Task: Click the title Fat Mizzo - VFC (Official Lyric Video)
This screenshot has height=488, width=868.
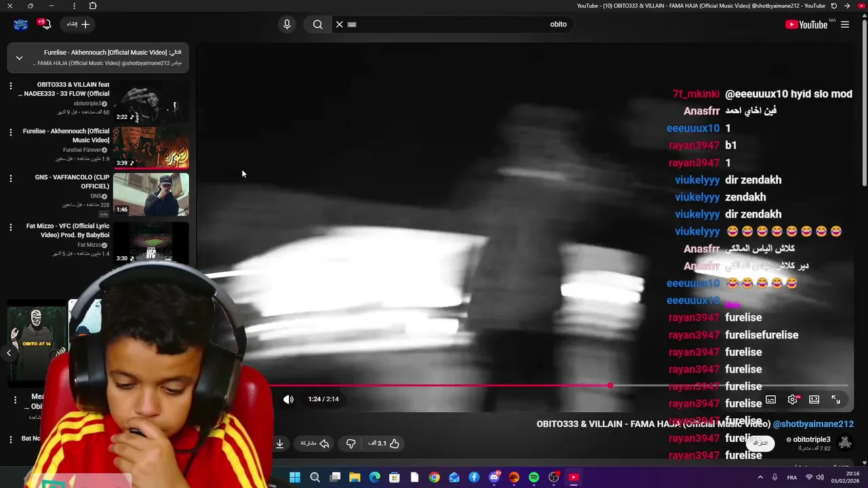Action: pyautogui.click(x=68, y=230)
